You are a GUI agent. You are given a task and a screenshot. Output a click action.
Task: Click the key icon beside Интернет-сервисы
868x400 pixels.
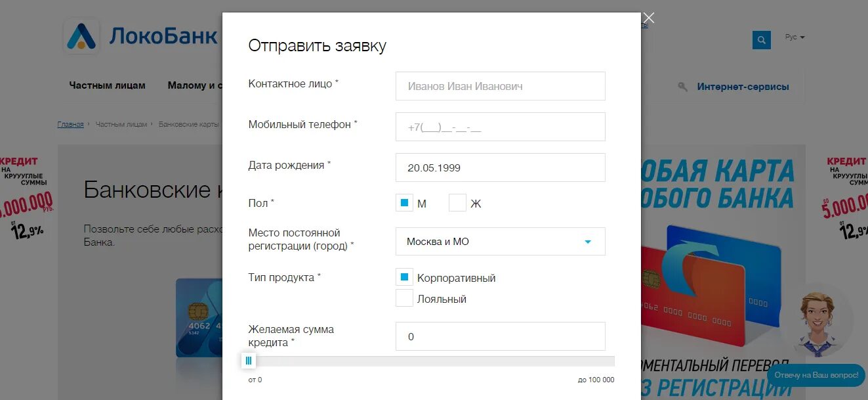point(683,87)
